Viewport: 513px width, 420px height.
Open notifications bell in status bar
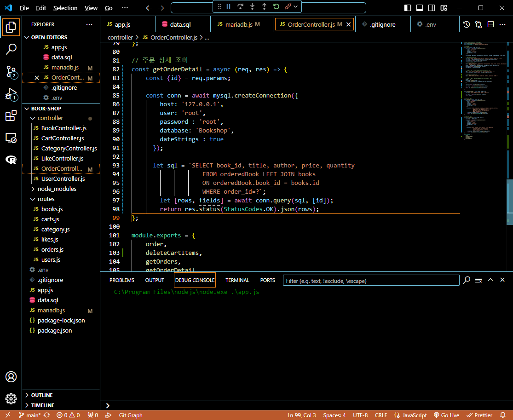click(x=503, y=415)
